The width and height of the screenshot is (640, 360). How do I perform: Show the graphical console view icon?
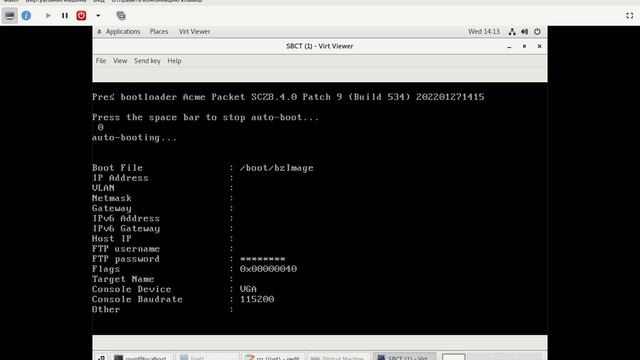(x=10, y=16)
